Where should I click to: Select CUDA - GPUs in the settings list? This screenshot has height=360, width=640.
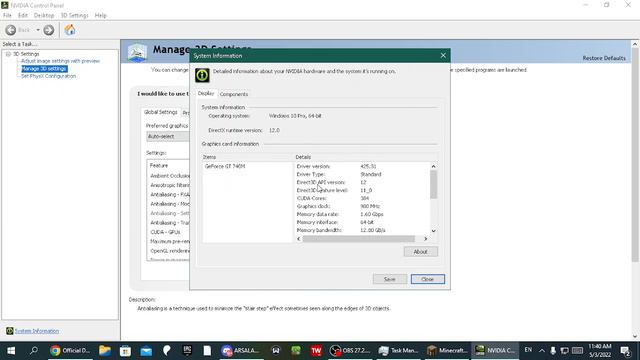click(x=165, y=232)
